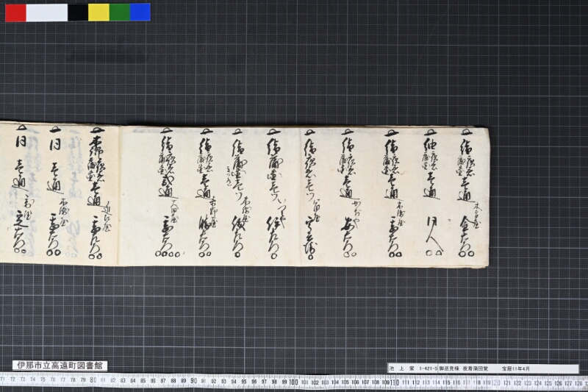Click the 伊那市立高遠町図書館 library label
Image resolution: width=588 pixels, height=392 pixels.
click(x=60, y=366)
